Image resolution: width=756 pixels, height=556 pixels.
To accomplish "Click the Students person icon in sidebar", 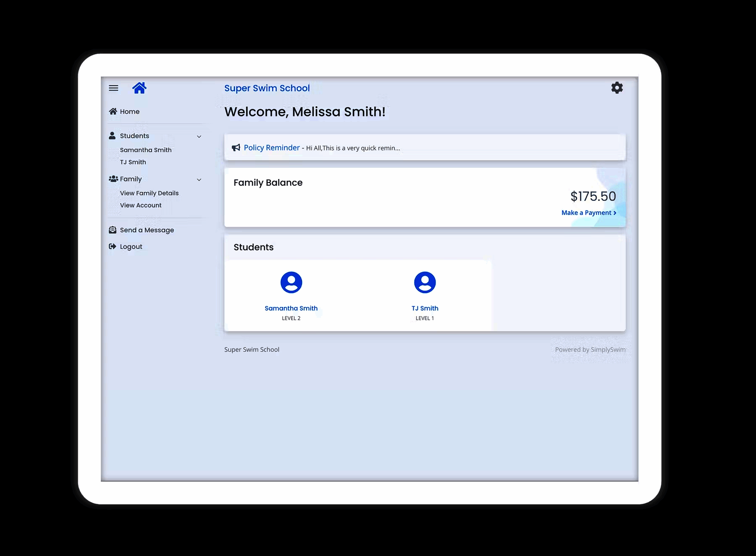I will point(112,135).
